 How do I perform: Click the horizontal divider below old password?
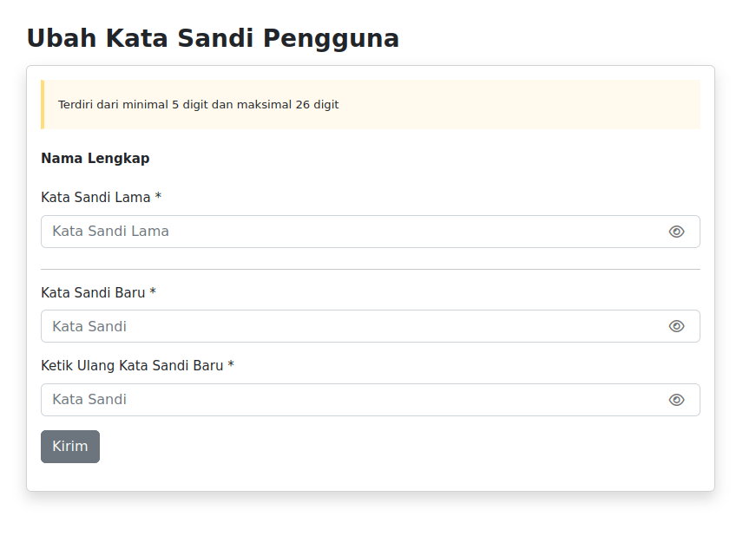click(370, 270)
